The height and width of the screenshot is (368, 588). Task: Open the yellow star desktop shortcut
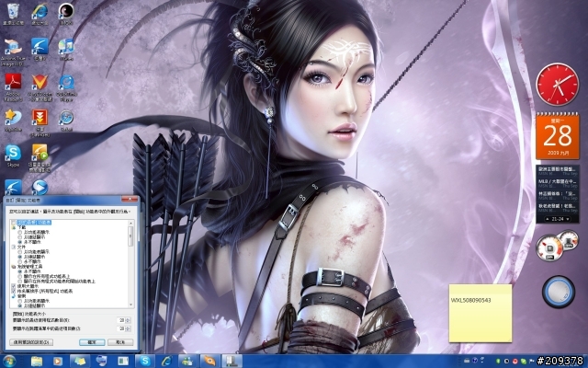[x=13, y=121]
